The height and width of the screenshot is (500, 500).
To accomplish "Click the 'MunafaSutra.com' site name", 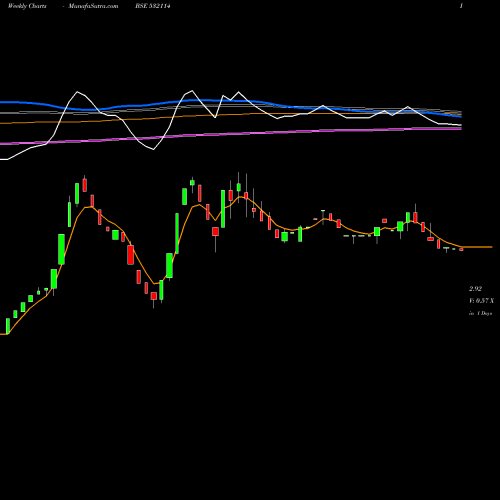I will coord(93,6).
